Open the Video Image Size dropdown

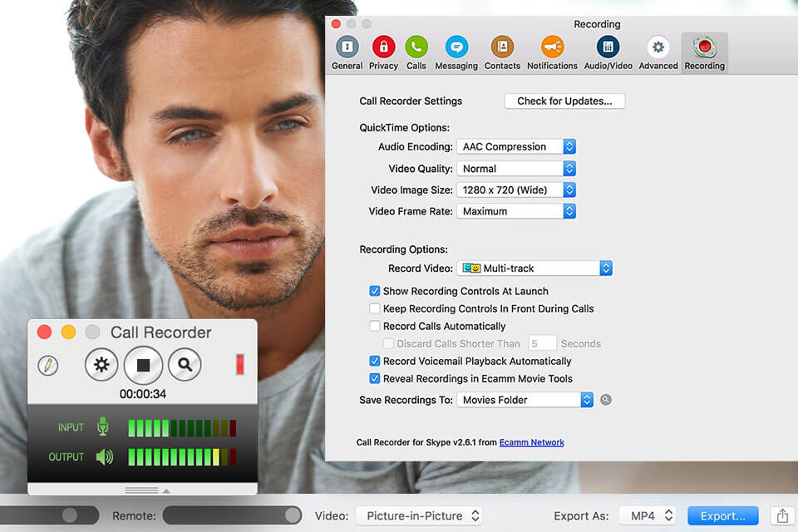516,190
